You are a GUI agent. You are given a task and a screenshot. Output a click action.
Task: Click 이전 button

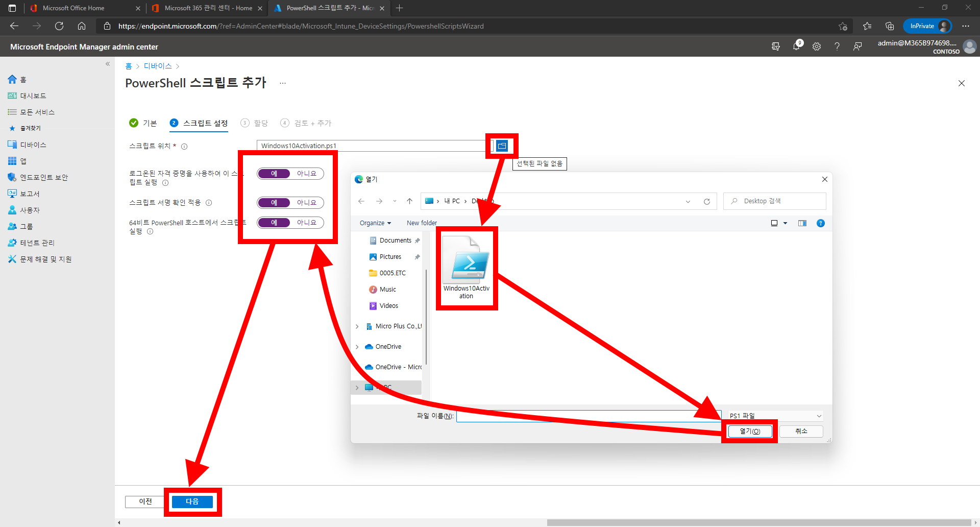[145, 502]
